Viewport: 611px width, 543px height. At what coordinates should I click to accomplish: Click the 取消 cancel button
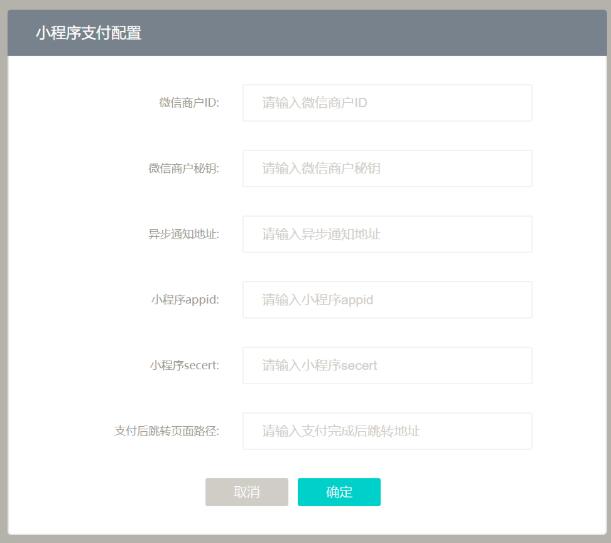pos(247,492)
